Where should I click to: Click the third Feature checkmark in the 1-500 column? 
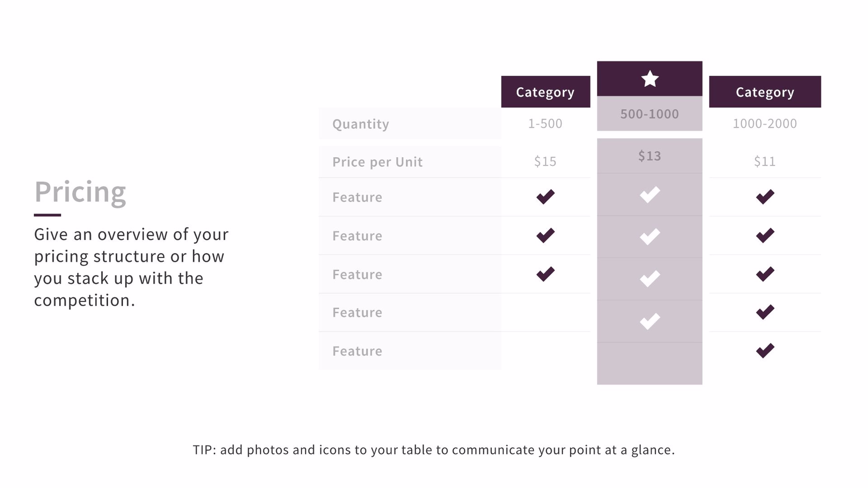click(x=545, y=274)
